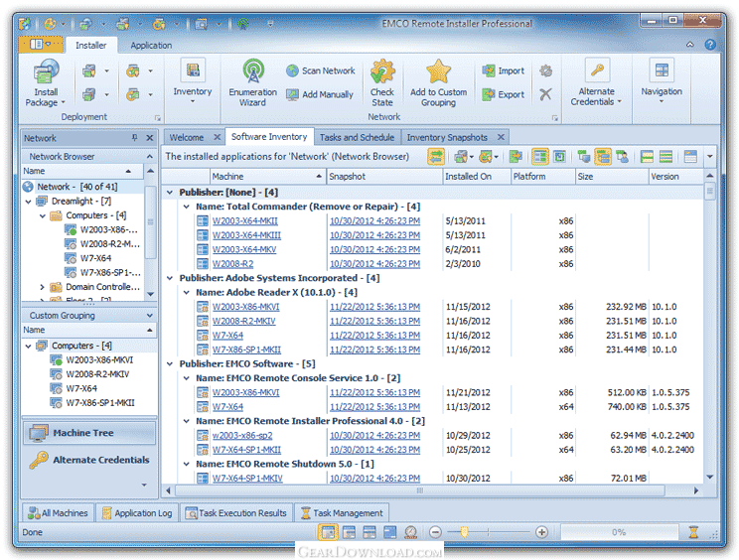Open the Tasks and Schedule tab
The height and width of the screenshot is (560, 739).
pos(357,138)
